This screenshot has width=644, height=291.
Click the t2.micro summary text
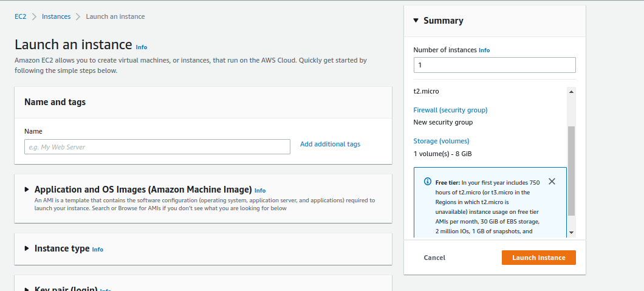(x=426, y=91)
